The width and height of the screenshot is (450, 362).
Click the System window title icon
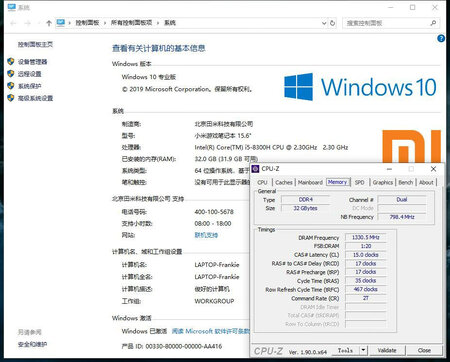point(12,7)
